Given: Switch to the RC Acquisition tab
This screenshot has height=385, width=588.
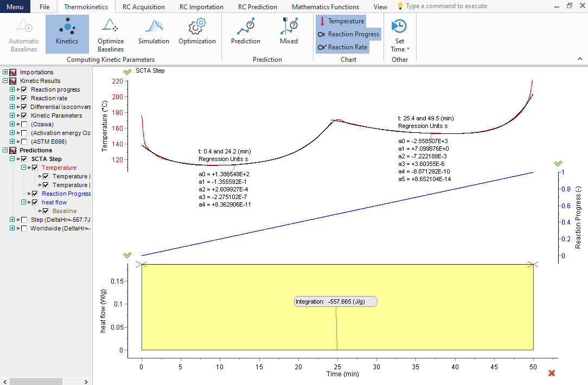Looking at the screenshot, I should [144, 7].
